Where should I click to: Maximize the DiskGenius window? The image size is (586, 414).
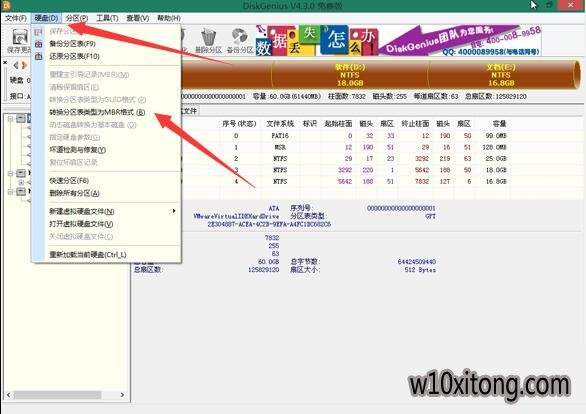[549, 5]
